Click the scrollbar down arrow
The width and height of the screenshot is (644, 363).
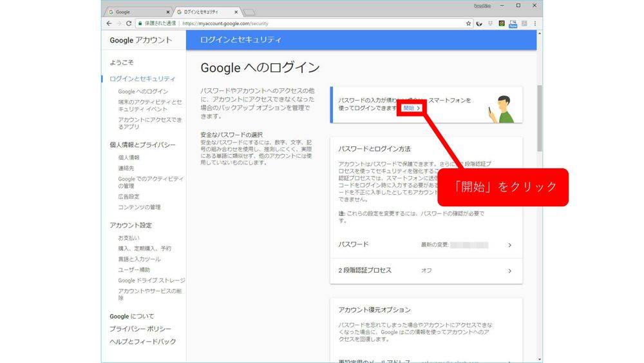(539, 360)
